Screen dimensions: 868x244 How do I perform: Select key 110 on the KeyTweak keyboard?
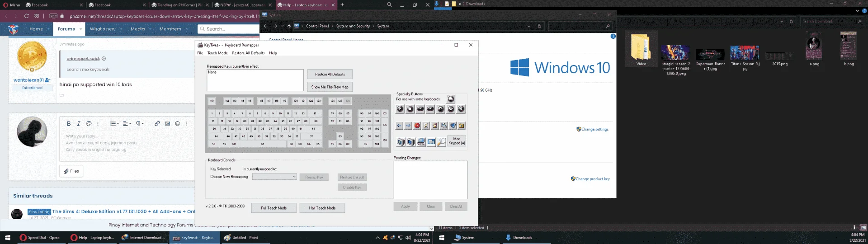pyautogui.click(x=212, y=101)
